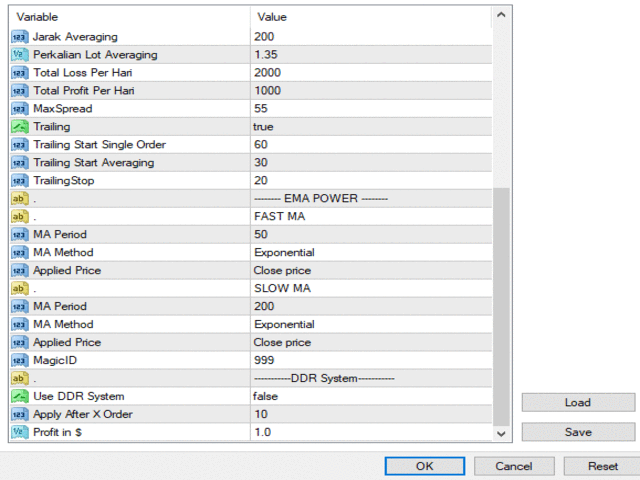Open the FAST MA Applied Price Close price dropdown

click(x=371, y=270)
